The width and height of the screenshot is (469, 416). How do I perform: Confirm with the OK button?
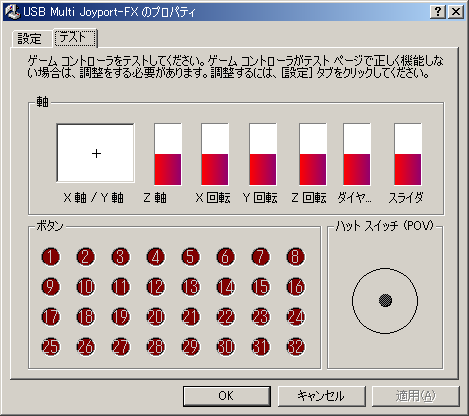tap(227, 396)
